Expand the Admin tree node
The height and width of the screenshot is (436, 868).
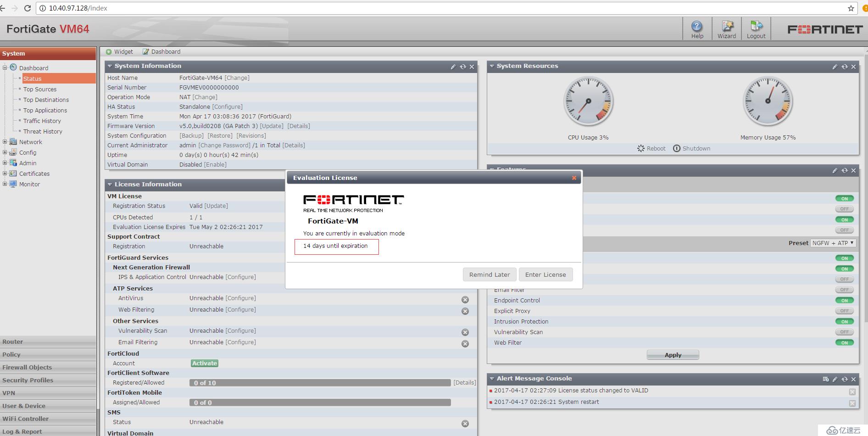point(5,163)
